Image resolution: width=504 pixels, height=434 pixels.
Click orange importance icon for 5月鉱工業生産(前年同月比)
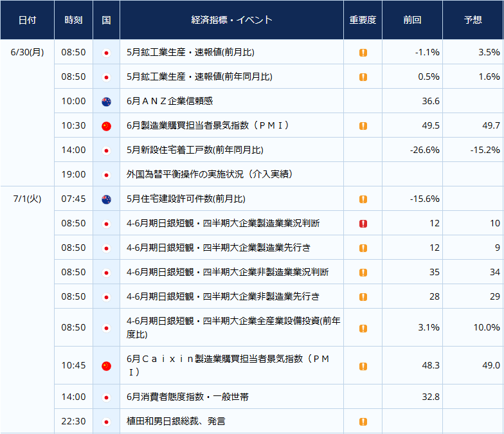point(363,77)
